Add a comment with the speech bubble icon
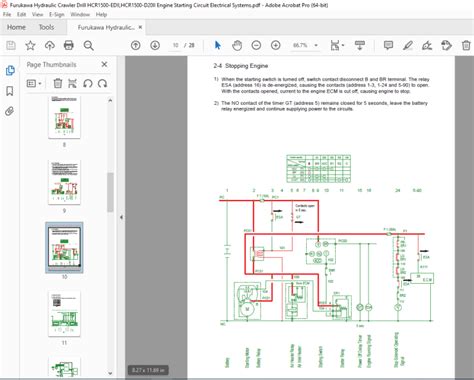The image size is (474, 380). [x=388, y=45]
